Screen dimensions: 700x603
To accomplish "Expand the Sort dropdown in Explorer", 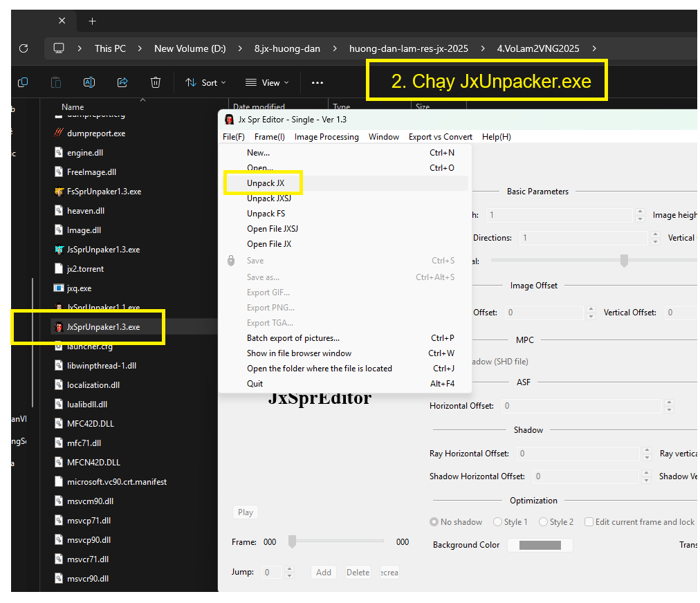I will 205,82.
